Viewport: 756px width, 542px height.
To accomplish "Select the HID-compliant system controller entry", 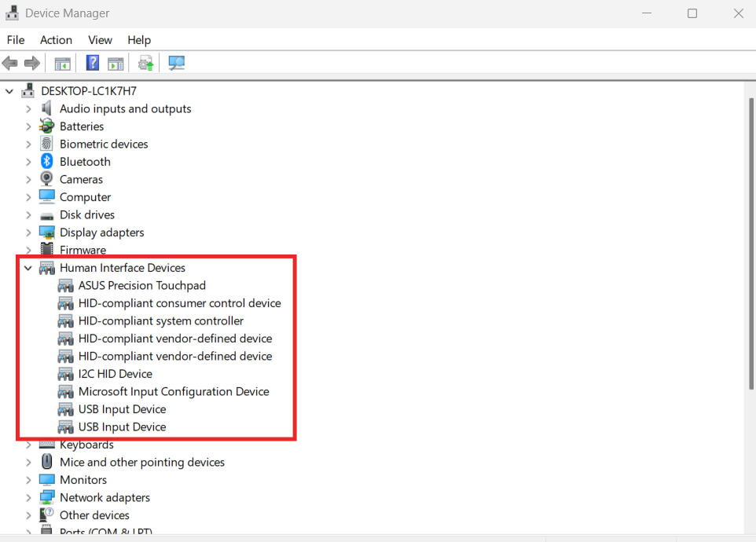I will [x=160, y=320].
